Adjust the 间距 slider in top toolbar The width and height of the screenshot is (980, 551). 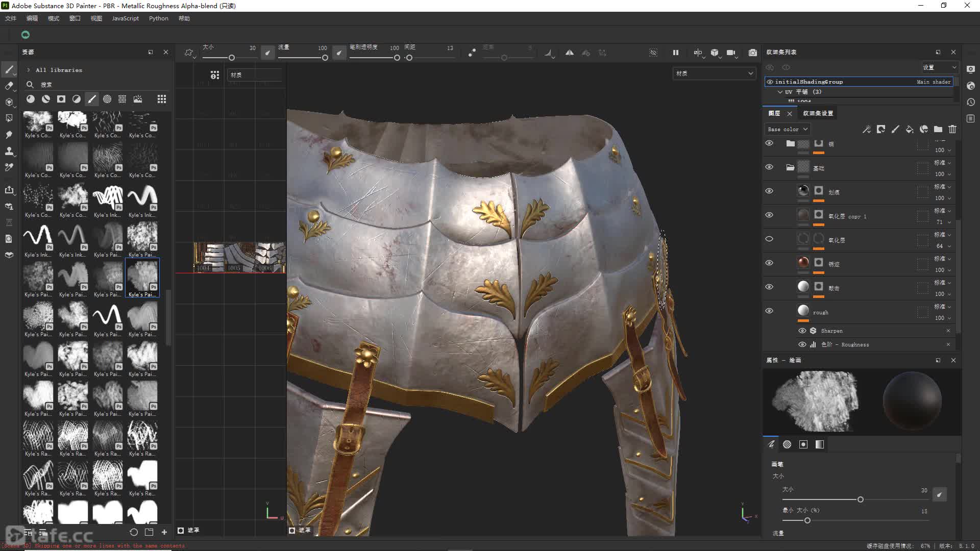430,58
